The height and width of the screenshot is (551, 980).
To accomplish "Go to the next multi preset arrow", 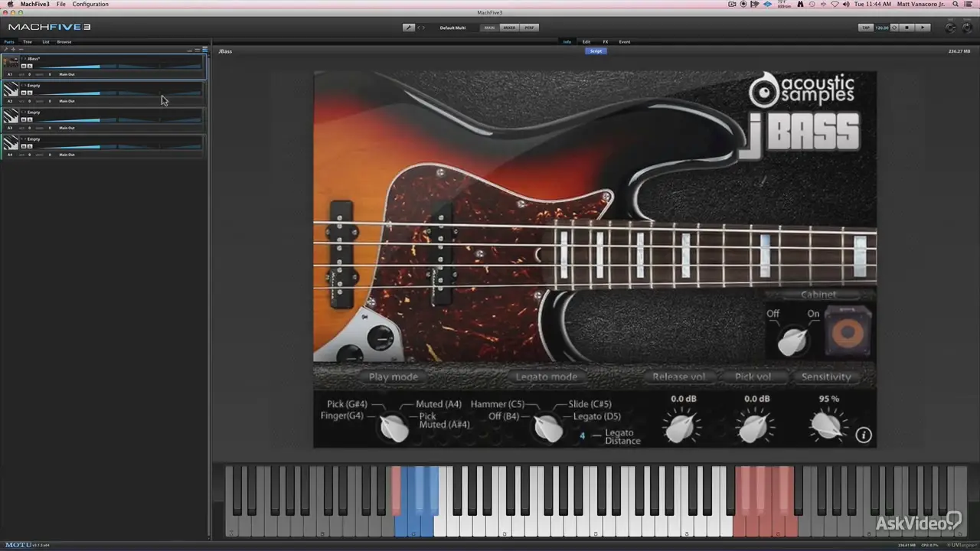I will point(423,28).
